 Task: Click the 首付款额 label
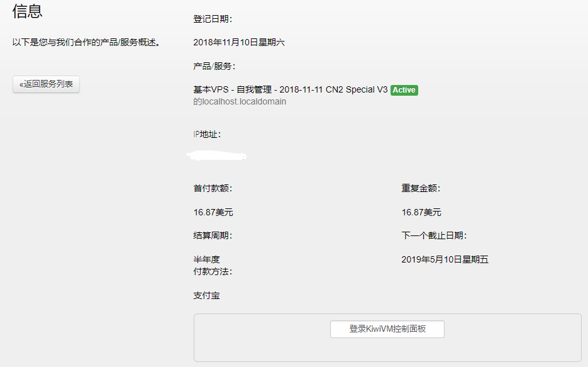coord(213,188)
